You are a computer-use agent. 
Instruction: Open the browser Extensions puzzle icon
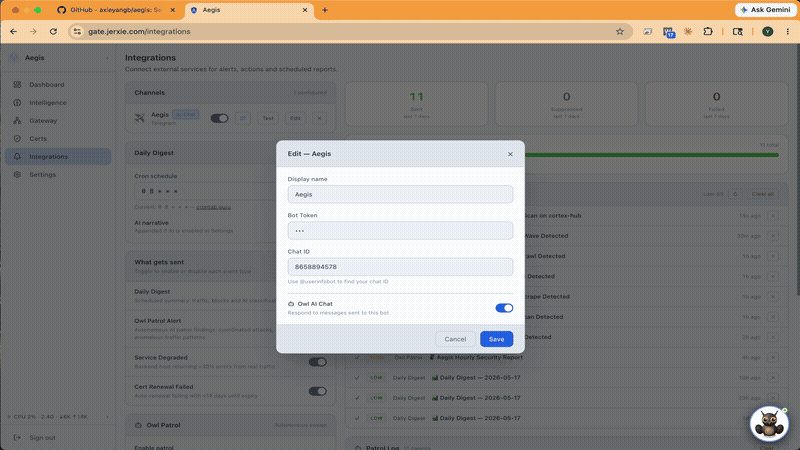pyautogui.click(x=708, y=32)
